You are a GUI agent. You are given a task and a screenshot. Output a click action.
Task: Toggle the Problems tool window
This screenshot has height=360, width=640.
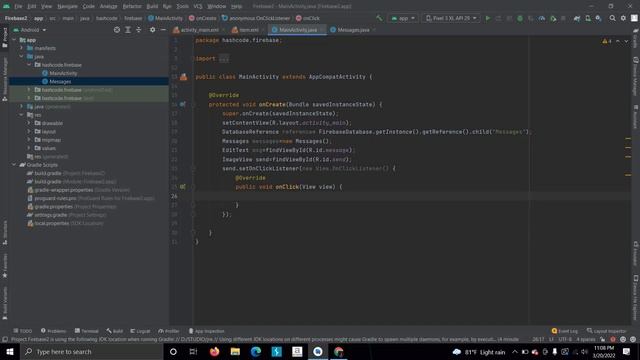pos(53,331)
